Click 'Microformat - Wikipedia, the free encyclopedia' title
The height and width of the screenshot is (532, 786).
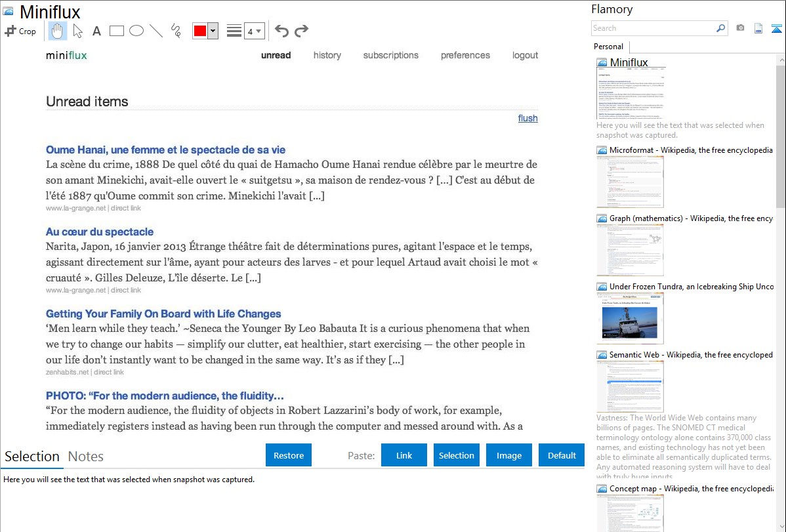click(x=691, y=150)
